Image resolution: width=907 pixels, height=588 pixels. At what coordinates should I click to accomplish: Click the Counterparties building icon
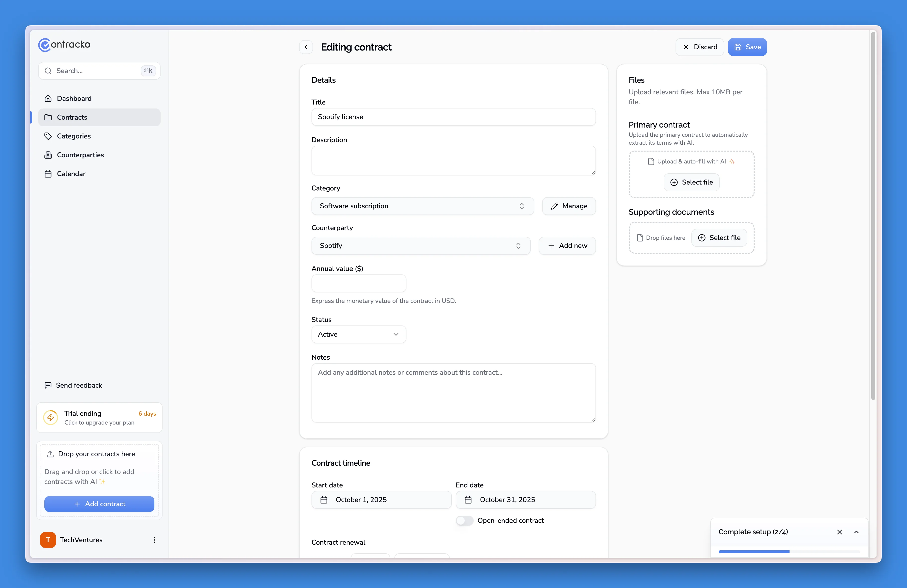(48, 155)
